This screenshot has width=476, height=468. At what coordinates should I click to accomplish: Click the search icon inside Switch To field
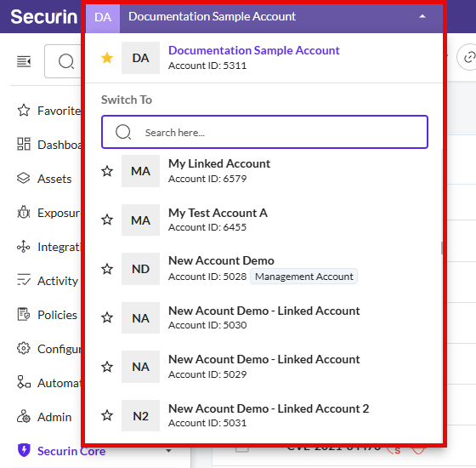point(123,132)
